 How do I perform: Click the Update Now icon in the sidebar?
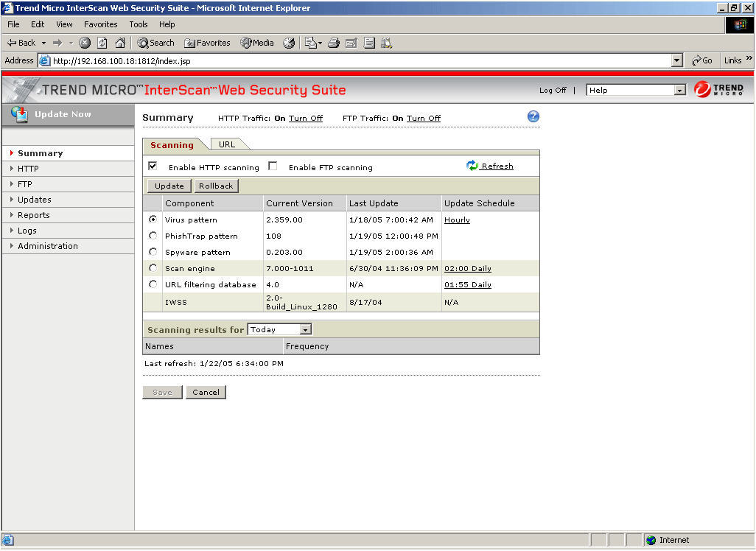pyautogui.click(x=18, y=114)
